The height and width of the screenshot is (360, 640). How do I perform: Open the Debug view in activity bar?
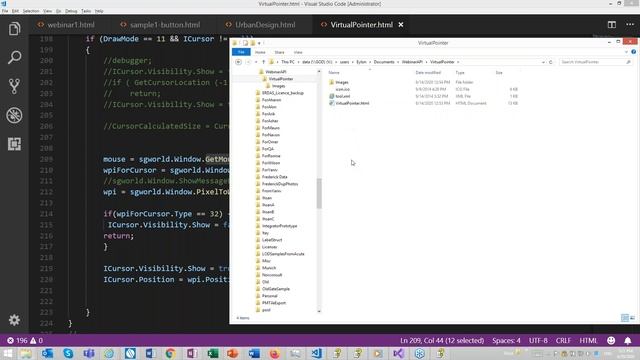click(14, 115)
